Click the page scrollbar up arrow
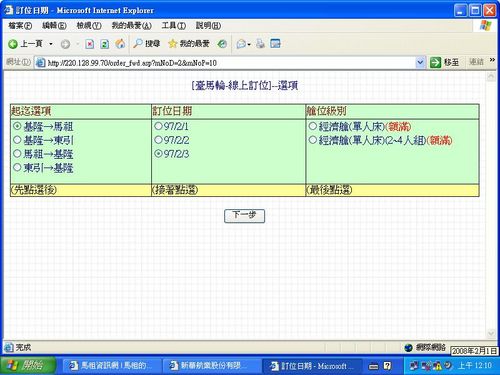The height and width of the screenshot is (375, 500). coord(491,77)
